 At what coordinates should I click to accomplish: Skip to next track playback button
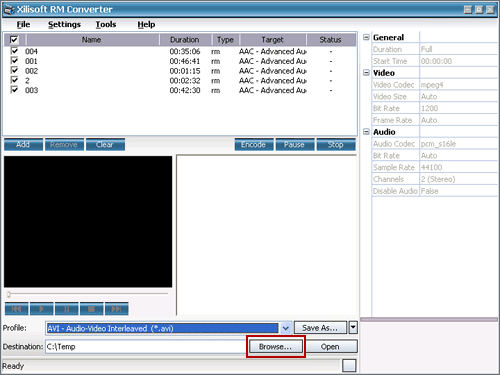(x=117, y=309)
